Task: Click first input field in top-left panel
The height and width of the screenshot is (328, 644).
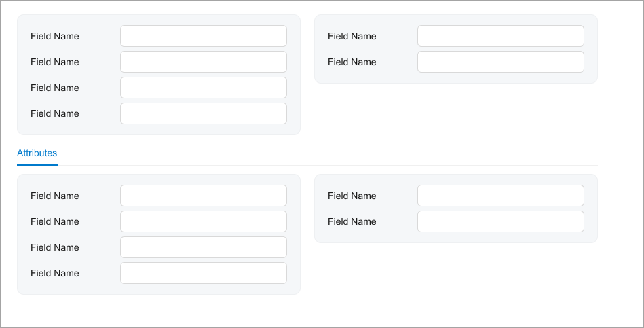Action: pyautogui.click(x=204, y=36)
